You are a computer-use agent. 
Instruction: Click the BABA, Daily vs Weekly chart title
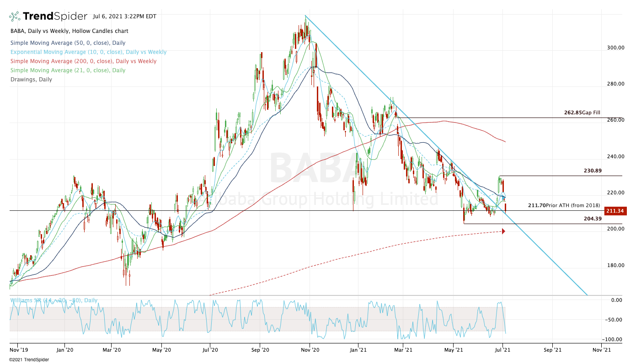click(69, 31)
